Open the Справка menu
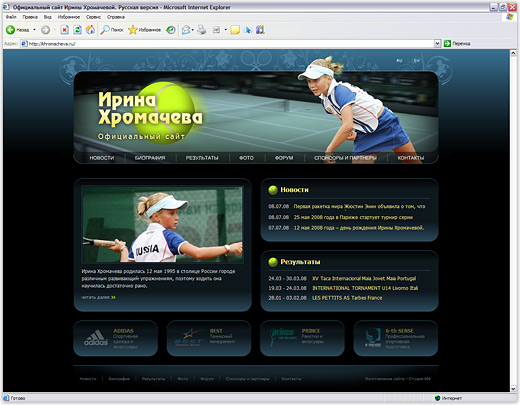This screenshot has height=405, width=520. pyautogui.click(x=116, y=17)
